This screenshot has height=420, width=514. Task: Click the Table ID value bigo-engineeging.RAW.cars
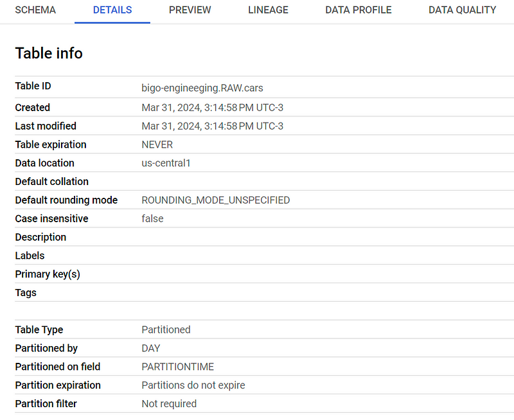point(202,88)
